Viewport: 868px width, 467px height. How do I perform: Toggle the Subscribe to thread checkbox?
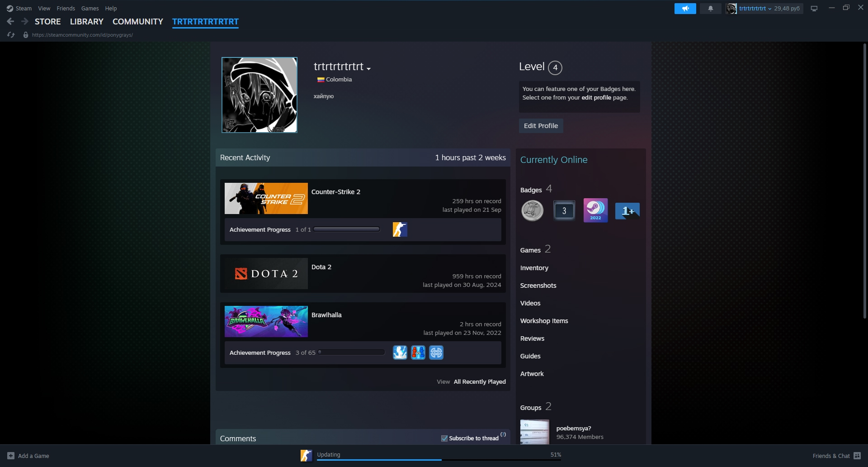tap(444, 438)
